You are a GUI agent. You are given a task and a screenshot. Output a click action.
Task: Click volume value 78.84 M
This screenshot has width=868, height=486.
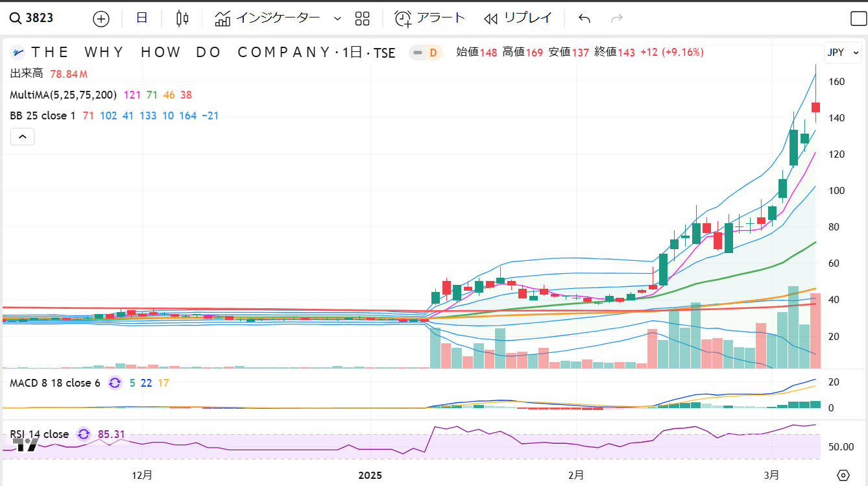(69, 73)
